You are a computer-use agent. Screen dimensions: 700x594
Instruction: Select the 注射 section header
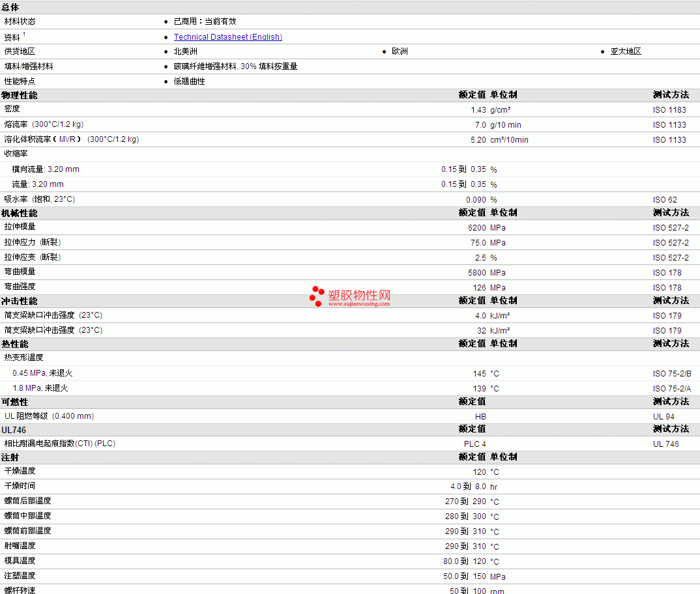[10, 457]
